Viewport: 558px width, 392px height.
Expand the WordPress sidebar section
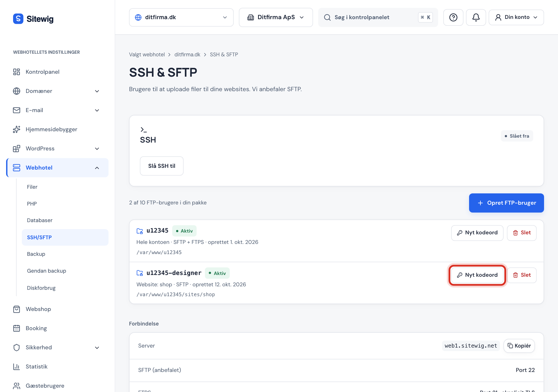click(97, 149)
